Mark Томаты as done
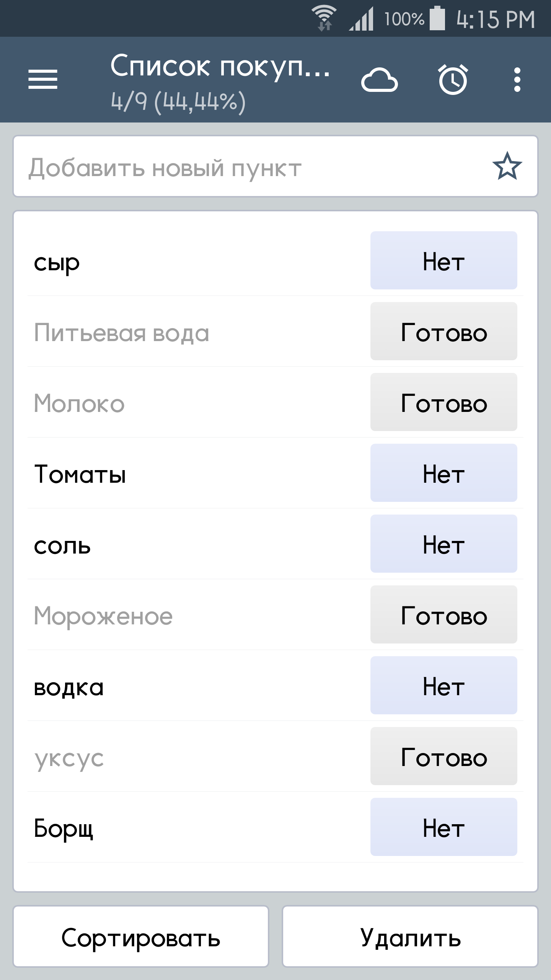This screenshot has width=551, height=980. click(x=443, y=473)
